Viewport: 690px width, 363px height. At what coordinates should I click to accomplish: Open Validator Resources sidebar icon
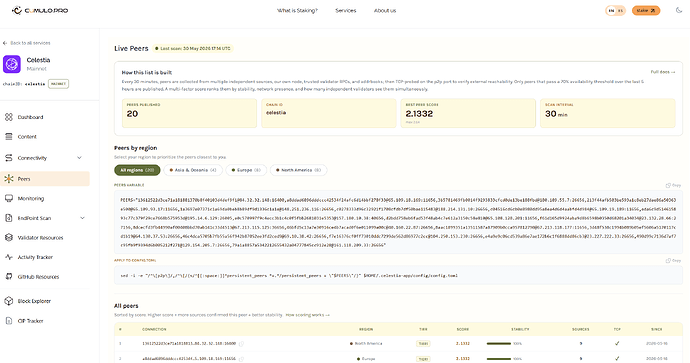click(9, 238)
